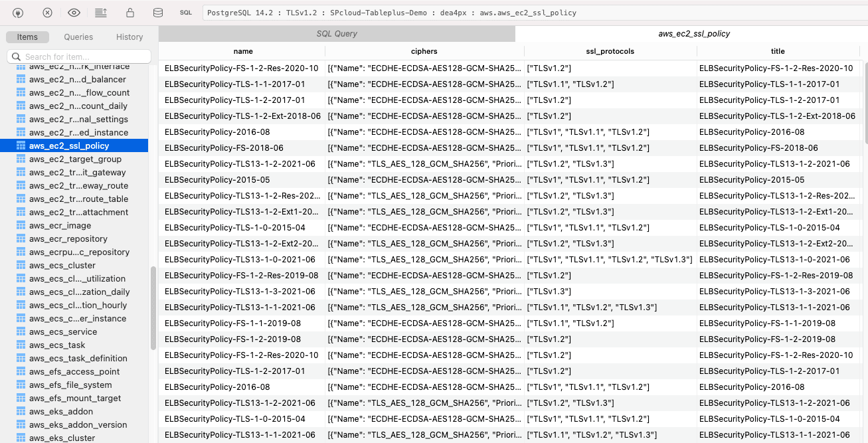Sort by the name column header
The height and width of the screenshot is (443, 868).
pos(243,51)
